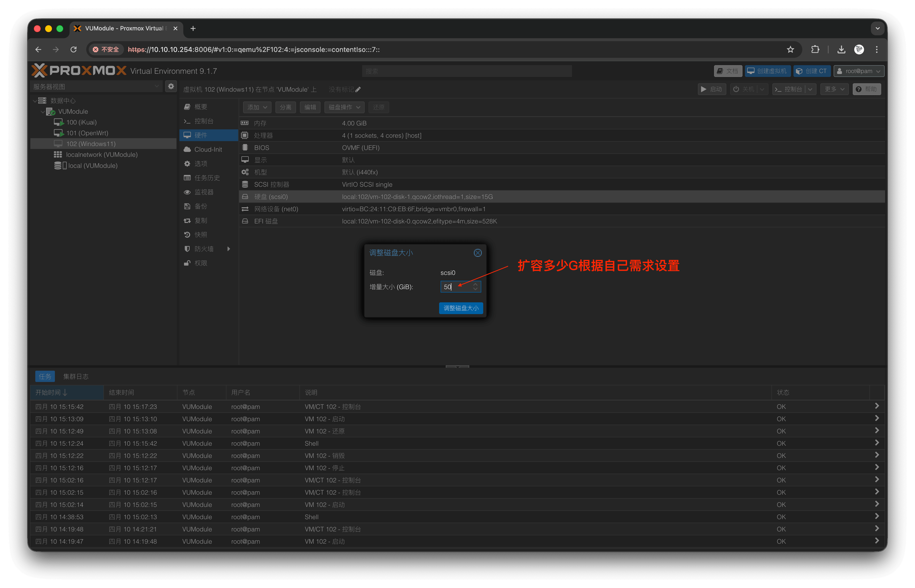Image resolution: width=915 pixels, height=588 pixels.
Task: Bookmark this page with star icon
Action: [x=790, y=50]
